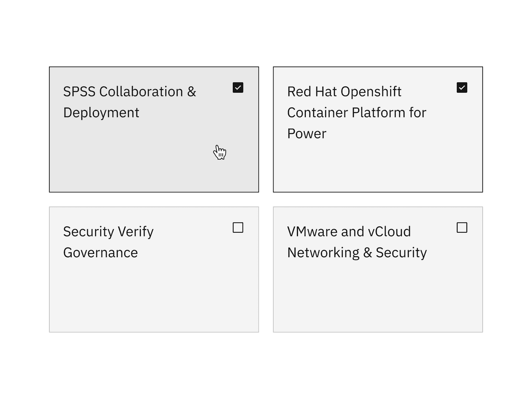Deselect the Red Hat Openshift tile
Screen dimensions: 532x399
click(378, 162)
